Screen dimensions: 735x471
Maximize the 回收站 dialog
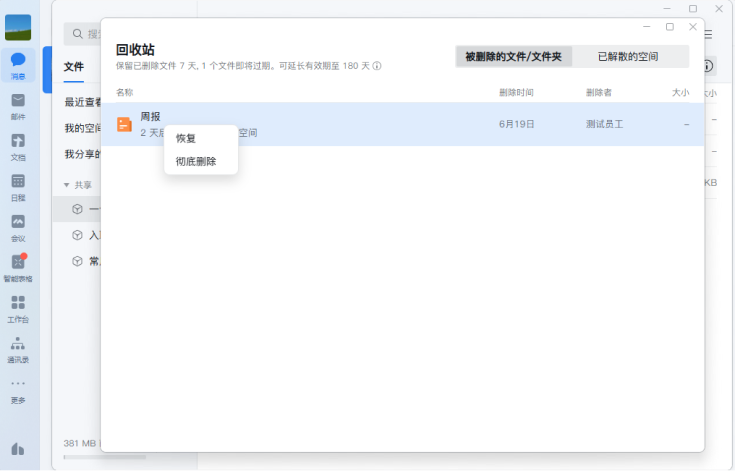tap(670, 27)
